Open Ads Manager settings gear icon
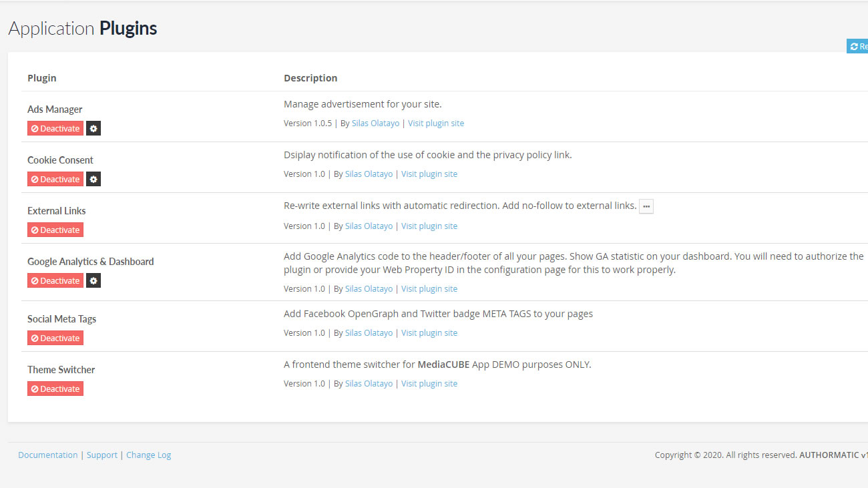The width and height of the screenshot is (868, 488). point(93,129)
